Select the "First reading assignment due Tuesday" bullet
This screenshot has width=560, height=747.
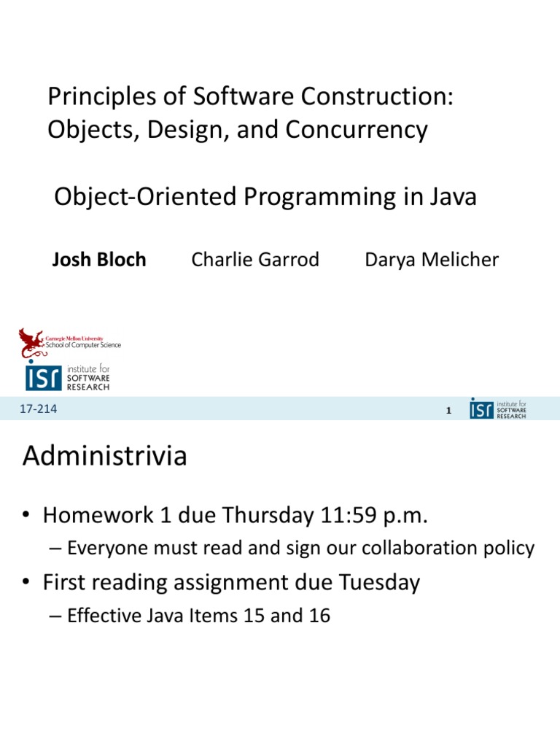coord(231,582)
